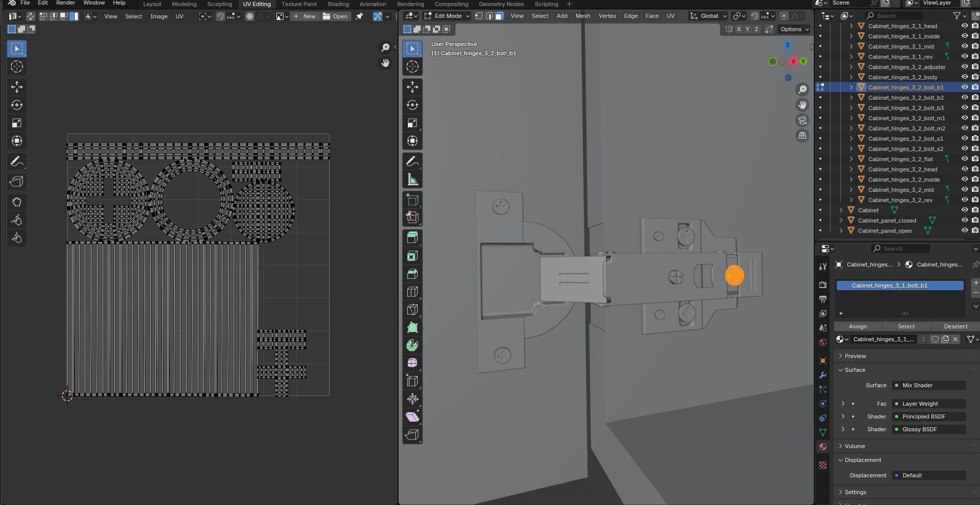The image size is (980, 505).
Task: Open the Image menu in UV editor
Action: (159, 16)
